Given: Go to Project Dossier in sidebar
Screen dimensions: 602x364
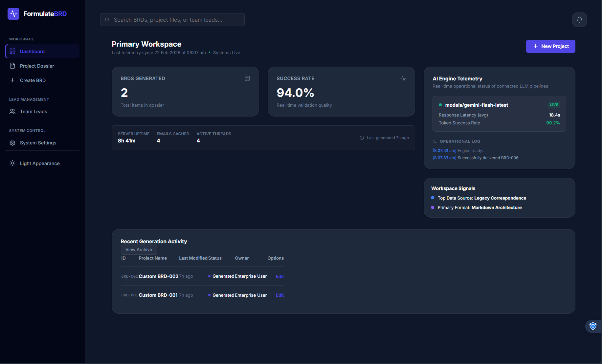Looking at the screenshot, I should 37,66.
